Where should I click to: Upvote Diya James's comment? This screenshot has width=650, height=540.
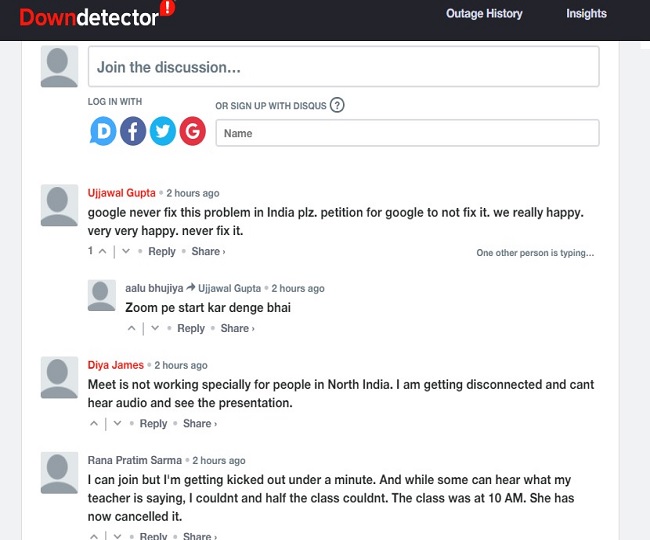pyautogui.click(x=94, y=424)
